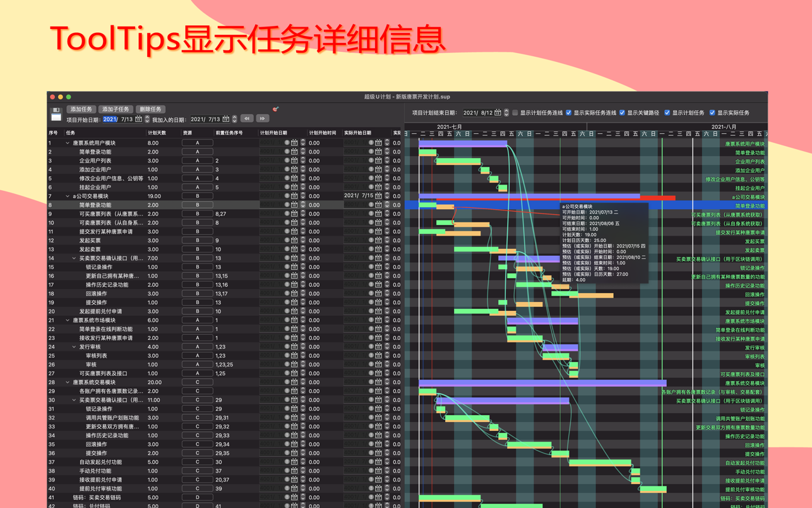This screenshot has width=812, height=508.
Task: Click predecessor cell 1,23,25 in row 26
Action: coord(224,364)
